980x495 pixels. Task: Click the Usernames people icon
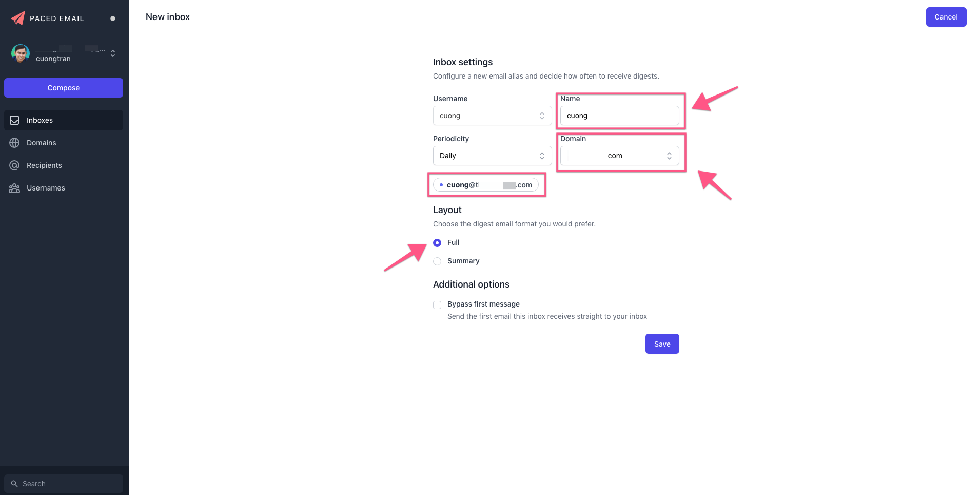pyautogui.click(x=14, y=188)
